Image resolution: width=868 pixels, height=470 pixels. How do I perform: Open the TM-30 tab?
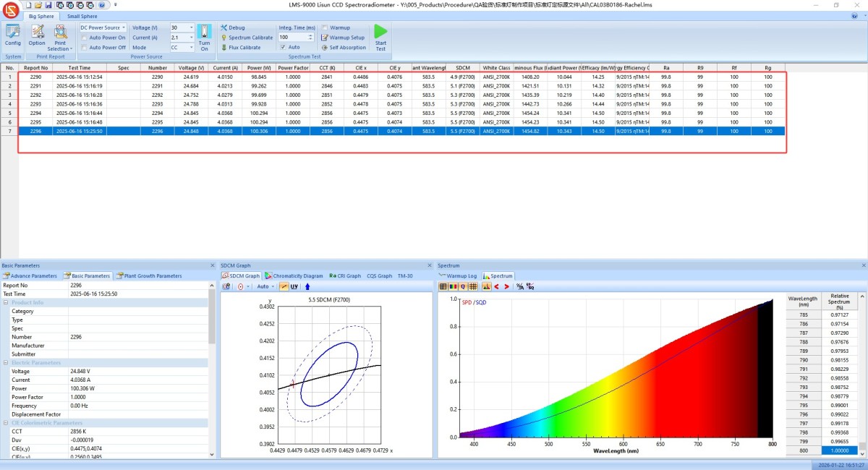(404, 275)
